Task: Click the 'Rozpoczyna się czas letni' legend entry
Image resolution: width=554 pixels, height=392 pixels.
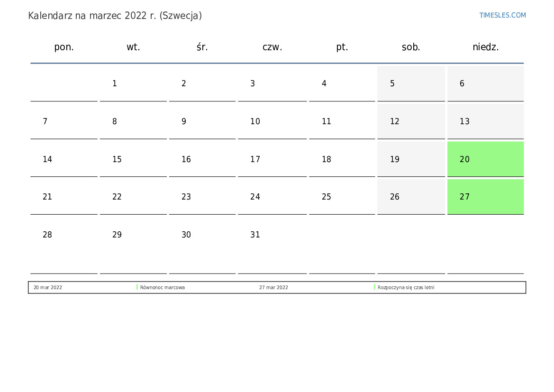Action: [x=406, y=287]
